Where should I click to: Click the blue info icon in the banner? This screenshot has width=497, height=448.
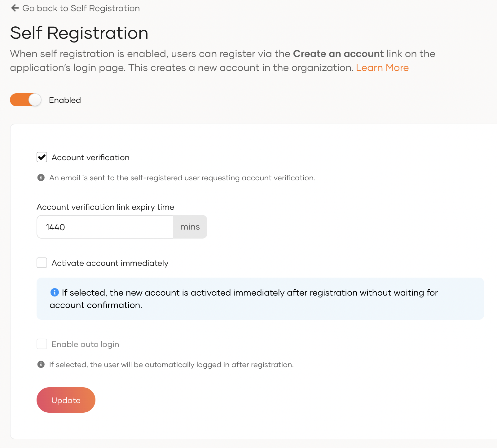pos(55,292)
